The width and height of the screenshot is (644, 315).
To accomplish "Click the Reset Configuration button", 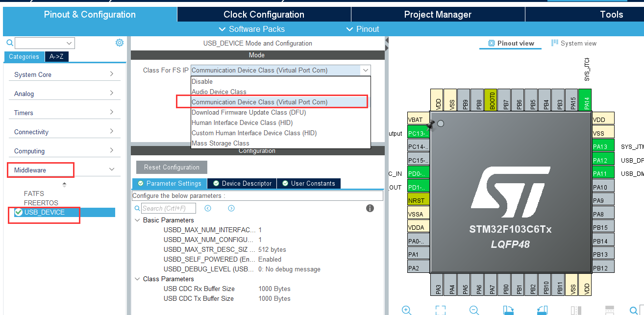I will [x=171, y=167].
